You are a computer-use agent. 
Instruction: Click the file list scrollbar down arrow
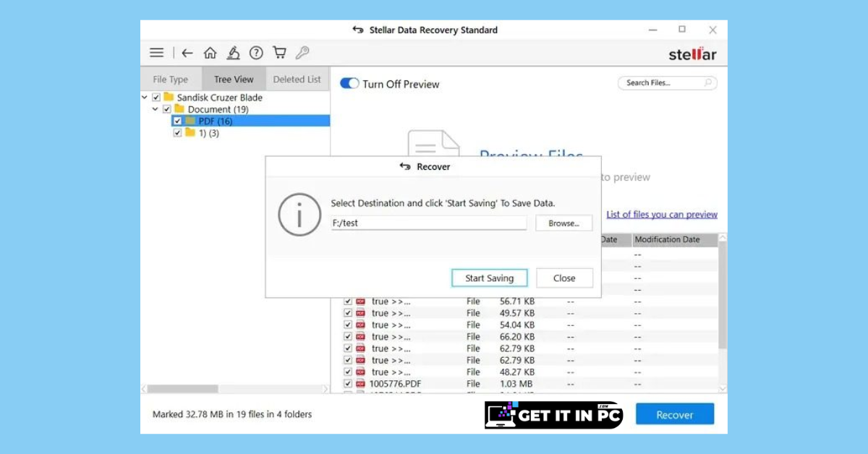(723, 388)
